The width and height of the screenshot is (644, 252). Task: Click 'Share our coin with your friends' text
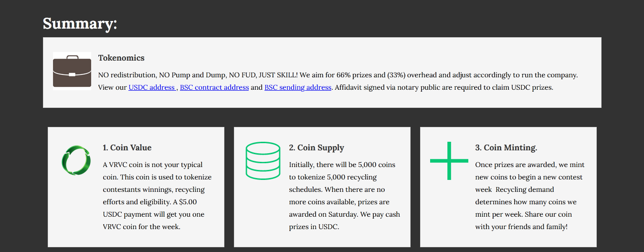(x=524, y=220)
